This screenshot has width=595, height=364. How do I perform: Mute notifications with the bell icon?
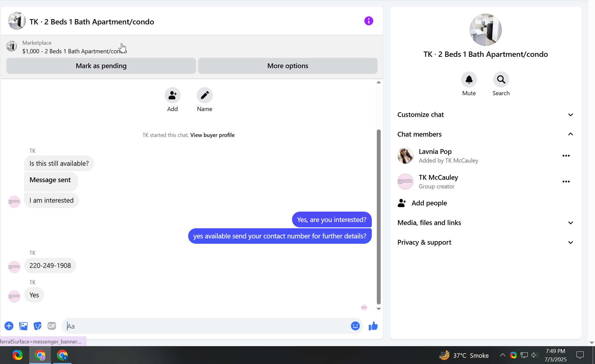469,79
